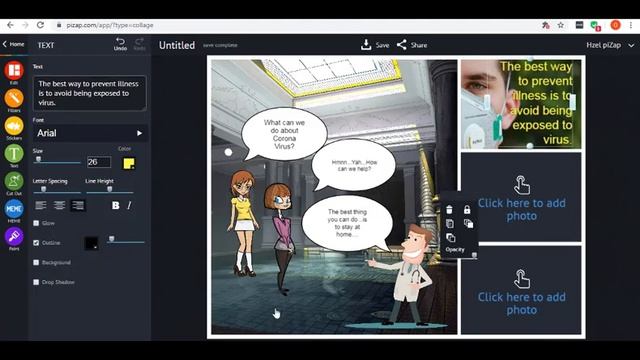Go back Home
This screenshot has height=360, width=640.
pos(13,44)
